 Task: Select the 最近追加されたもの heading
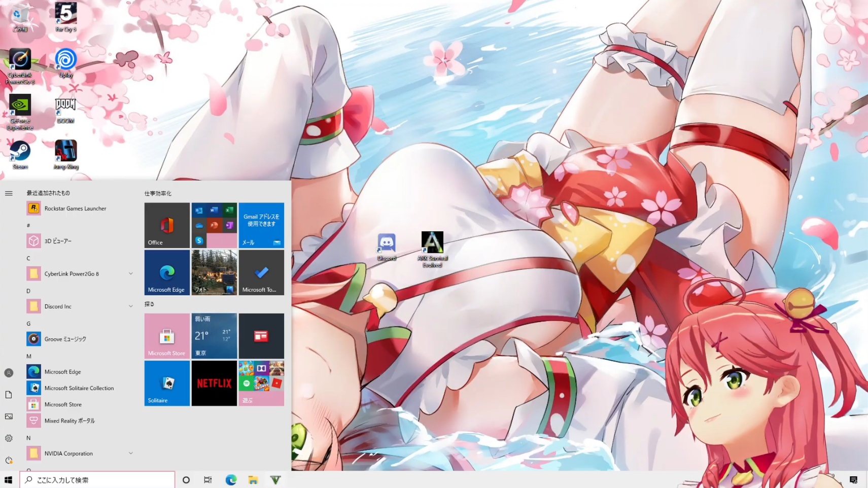click(x=48, y=193)
